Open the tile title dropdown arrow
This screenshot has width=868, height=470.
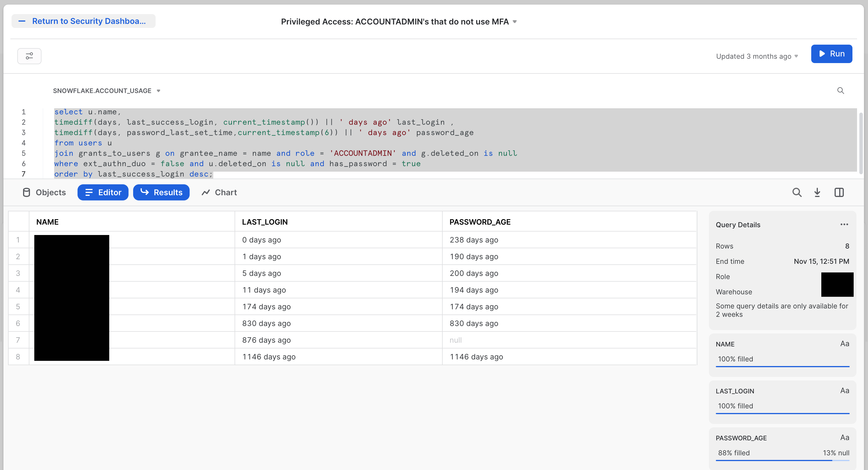tap(514, 22)
